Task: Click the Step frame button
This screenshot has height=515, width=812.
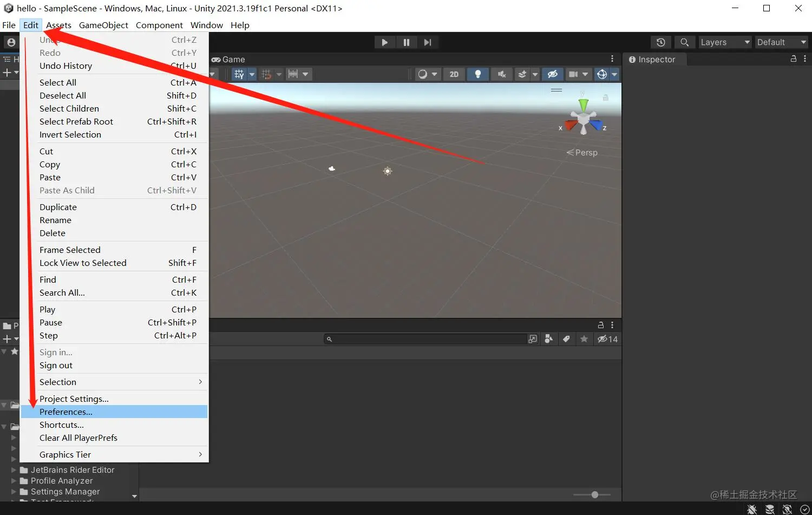Action: click(x=428, y=42)
